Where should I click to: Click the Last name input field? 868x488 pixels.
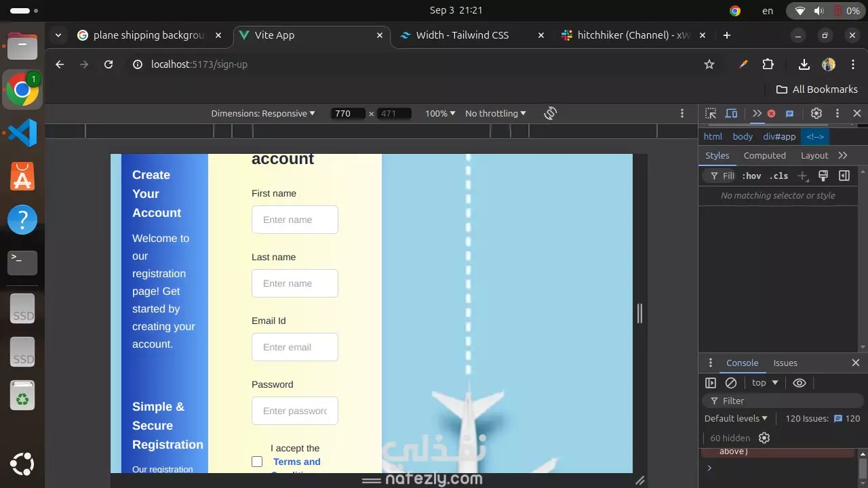(295, 283)
